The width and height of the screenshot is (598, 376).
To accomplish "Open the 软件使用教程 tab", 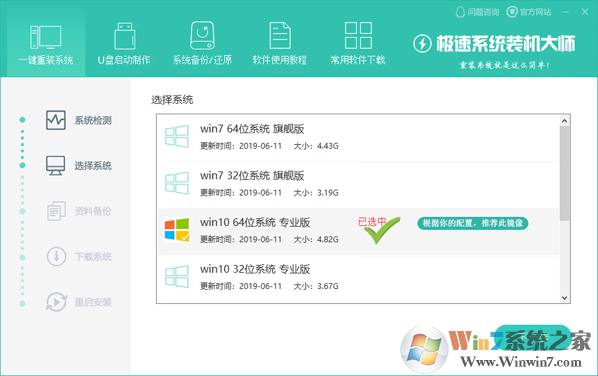I will click(x=280, y=43).
